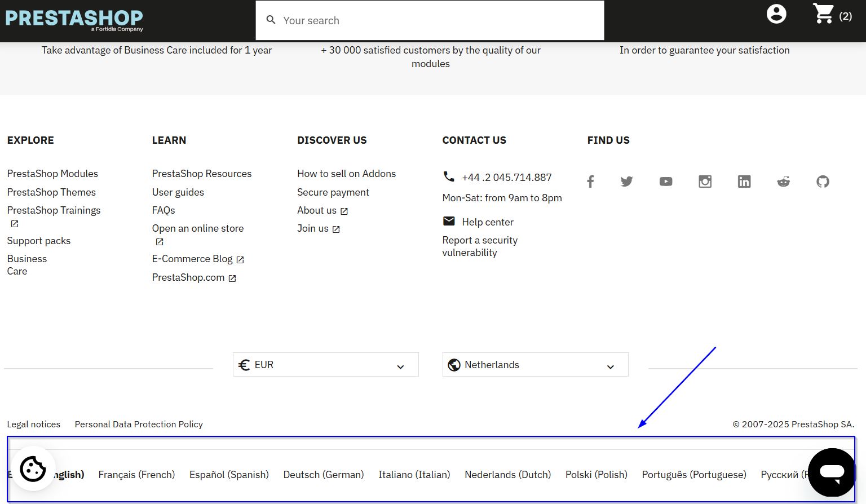The height and width of the screenshot is (504, 866).
Task: Open the PrestaShop logo homepage
Action: coord(74,20)
